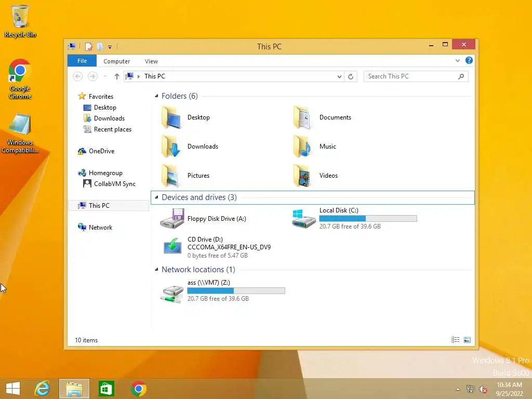Screen dimensions: 532x399
Task: Select Local Disk (C:) drive icon
Action: [x=303, y=219]
